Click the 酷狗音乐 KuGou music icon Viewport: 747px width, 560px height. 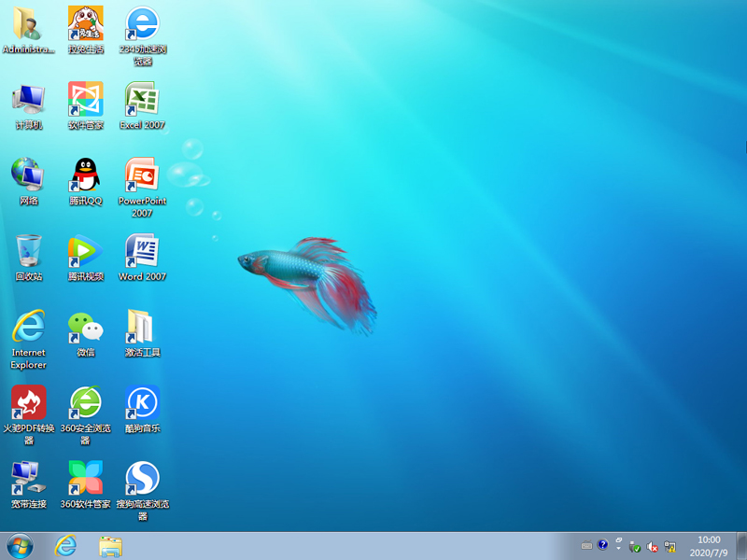pyautogui.click(x=142, y=402)
